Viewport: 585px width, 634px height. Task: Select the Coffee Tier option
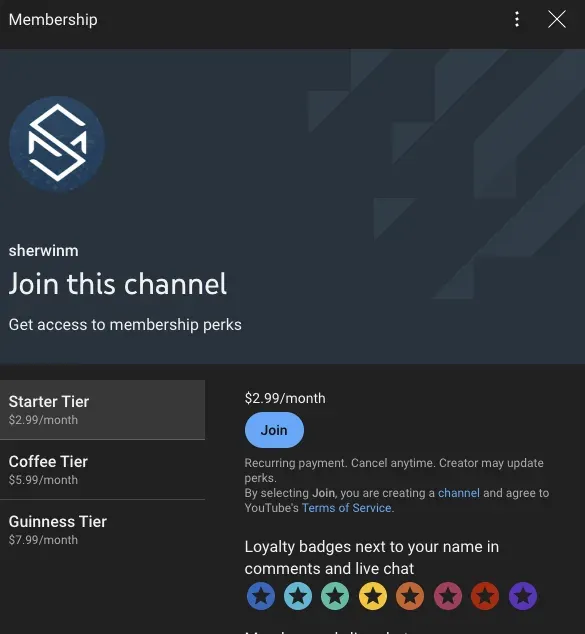(102, 470)
